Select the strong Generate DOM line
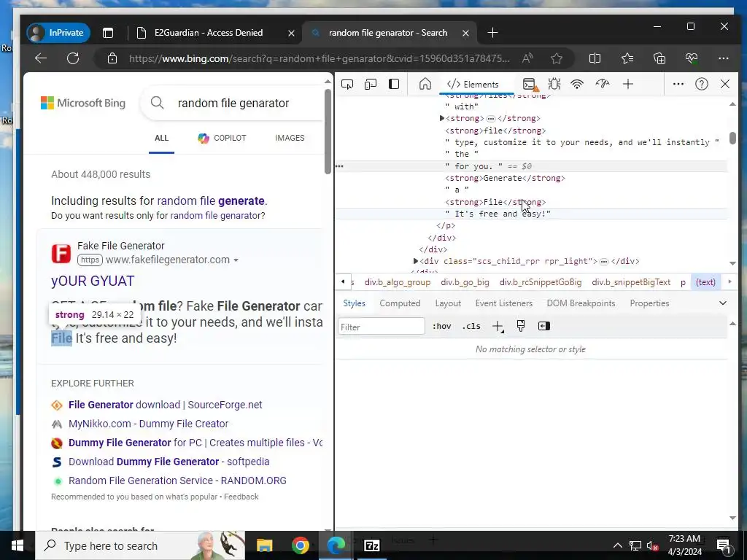The height and width of the screenshot is (560, 747). (x=505, y=178)
